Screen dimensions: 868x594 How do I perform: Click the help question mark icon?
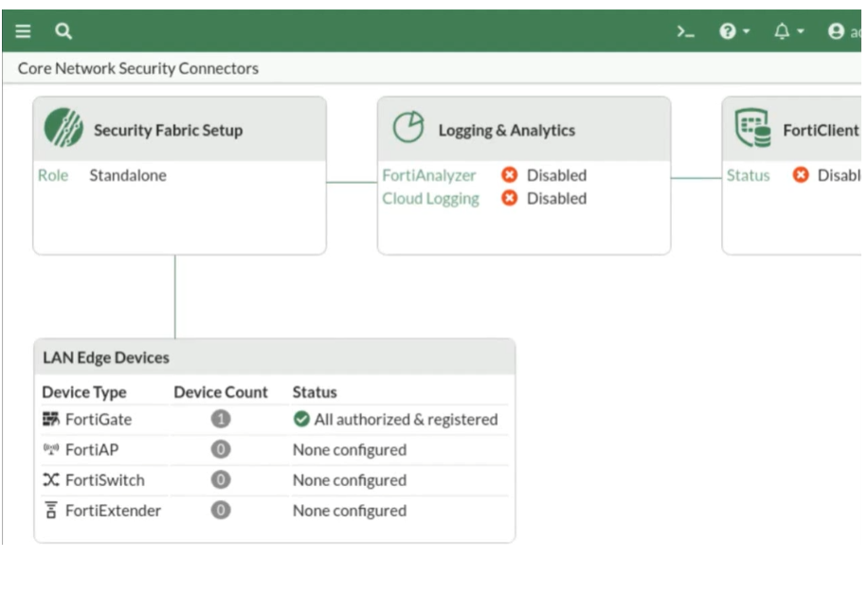(727, 31)
